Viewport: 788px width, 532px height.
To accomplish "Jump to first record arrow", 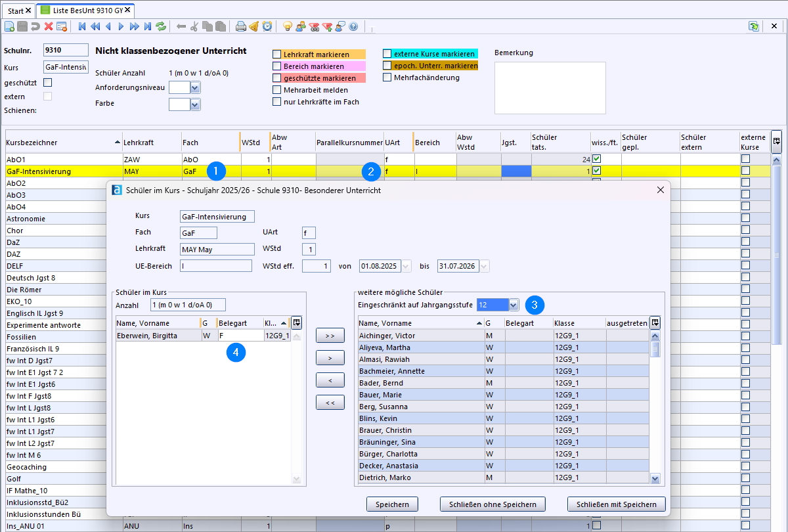I will click(x=82, y=26).
